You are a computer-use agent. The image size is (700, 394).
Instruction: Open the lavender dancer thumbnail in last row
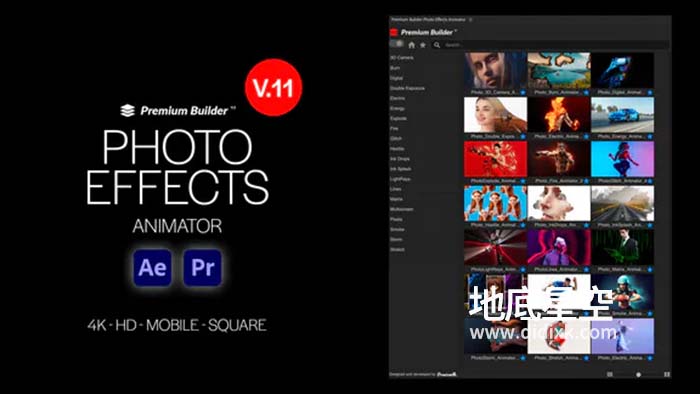(622, 336)
